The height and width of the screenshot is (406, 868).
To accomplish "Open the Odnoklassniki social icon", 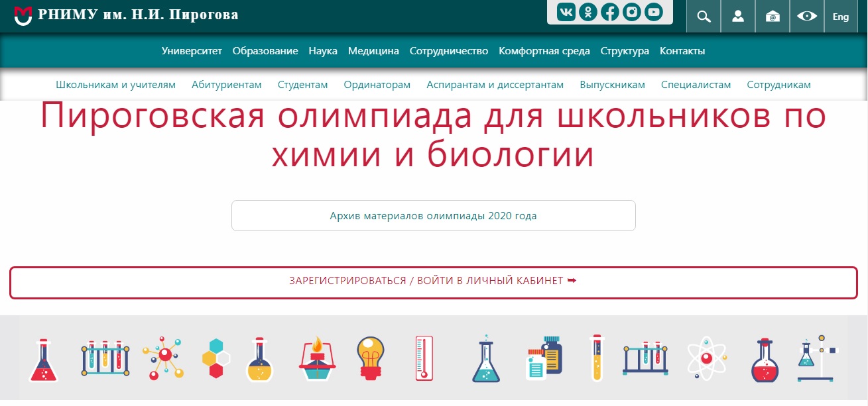I will pyautogui.click(x=588, y=12).
